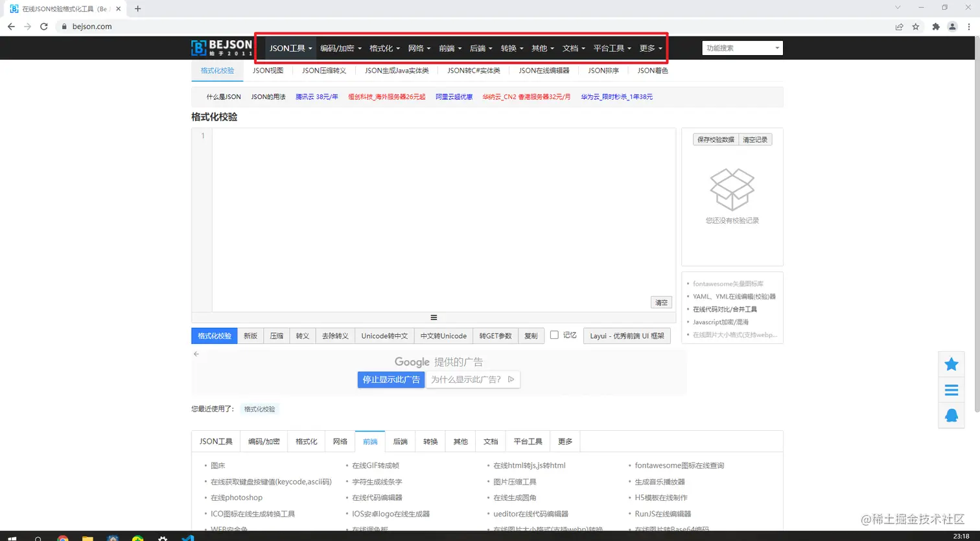Screen dimensions: 980x541
Task: Open the JSON生成Java实体类 tab
Action: click(397, 71)
